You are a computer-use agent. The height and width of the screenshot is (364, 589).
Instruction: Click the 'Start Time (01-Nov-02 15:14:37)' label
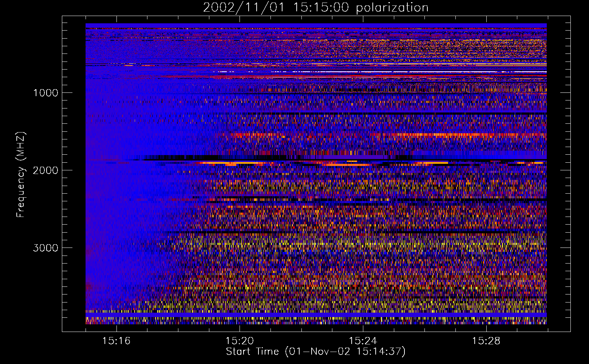316,352
